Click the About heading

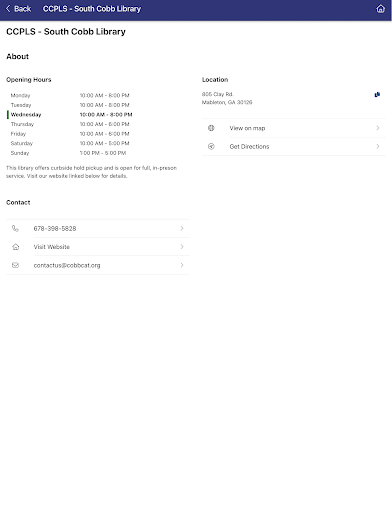(x=17, y=56)
